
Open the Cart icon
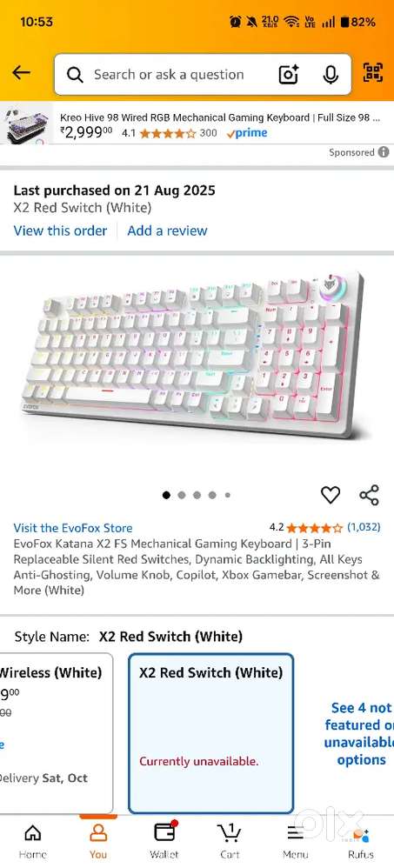coord(229,840)
